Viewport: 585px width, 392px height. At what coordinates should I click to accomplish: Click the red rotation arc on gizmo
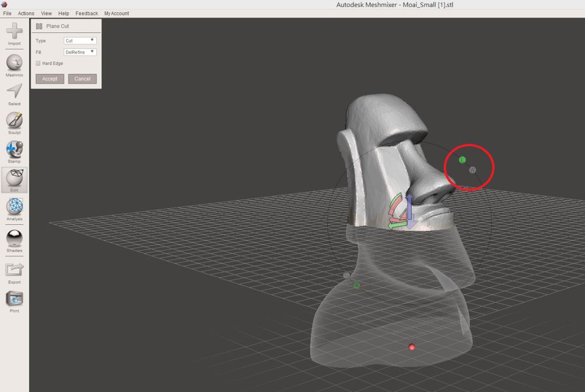(x=394, y=205)
